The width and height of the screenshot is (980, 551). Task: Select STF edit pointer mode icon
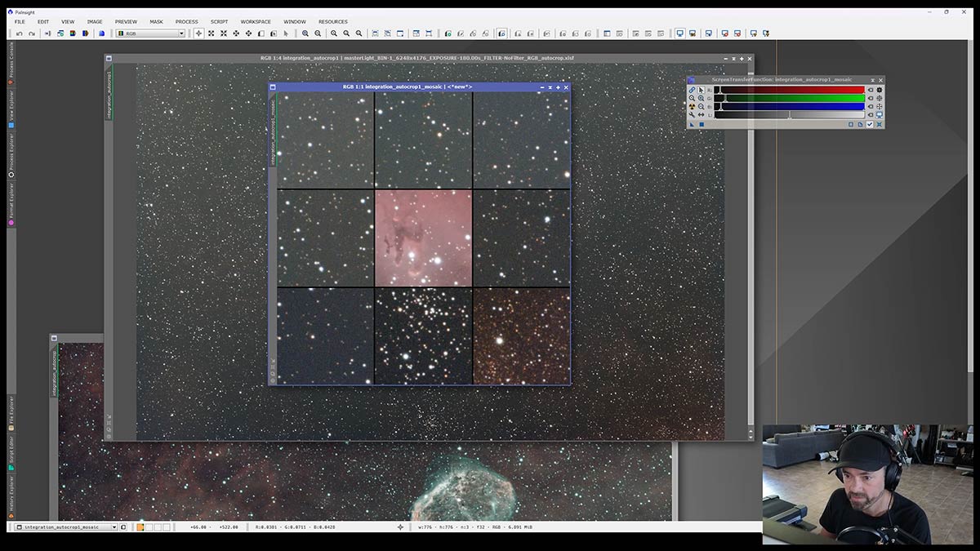pyautogui.click(x=701, y=90)
